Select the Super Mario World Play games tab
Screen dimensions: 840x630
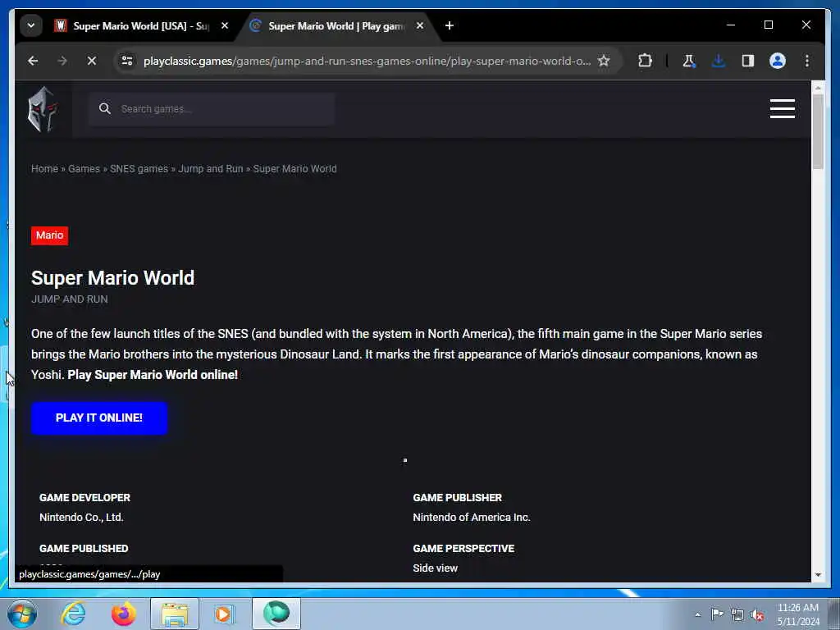point(336,25)
